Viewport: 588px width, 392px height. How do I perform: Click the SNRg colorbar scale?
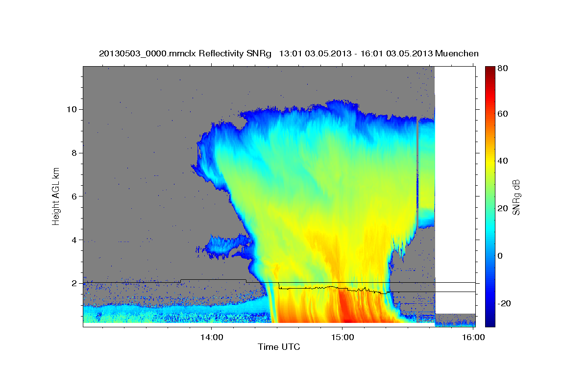[x=490, y=196]
